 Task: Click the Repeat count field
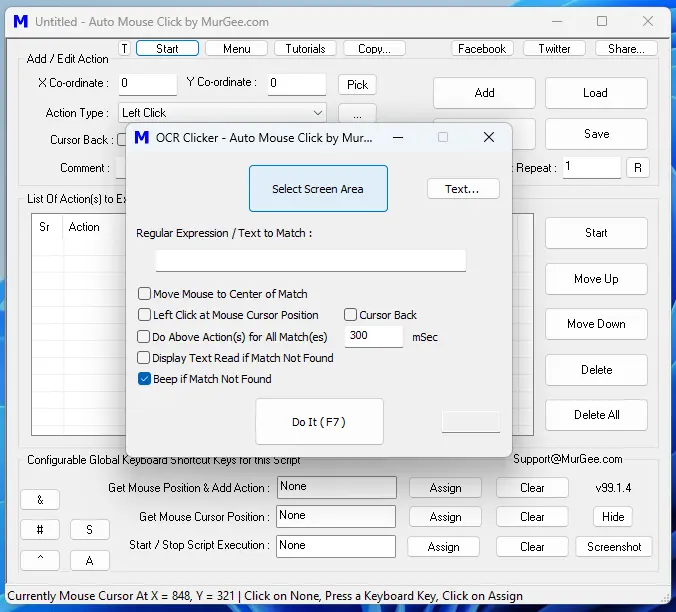tap(592, 167)
